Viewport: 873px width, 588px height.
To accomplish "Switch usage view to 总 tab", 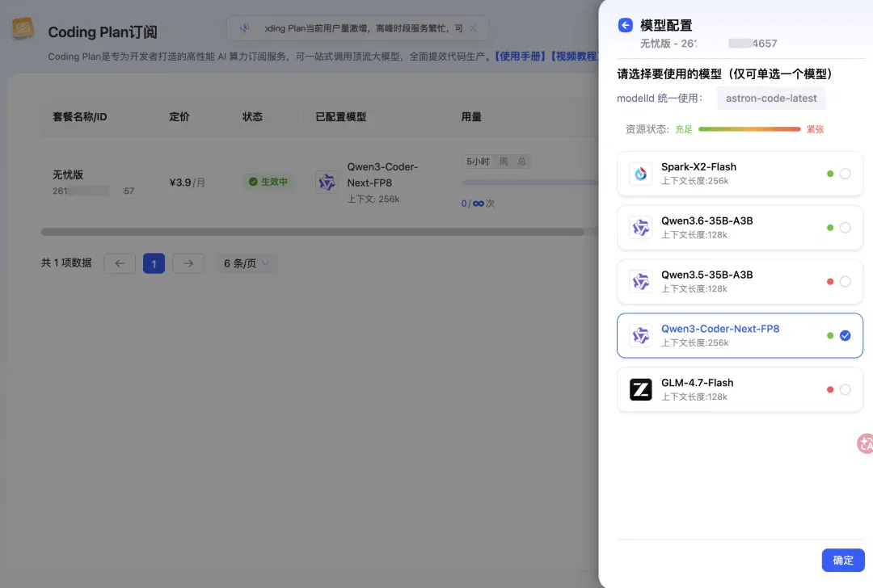I will pos(521,162).
